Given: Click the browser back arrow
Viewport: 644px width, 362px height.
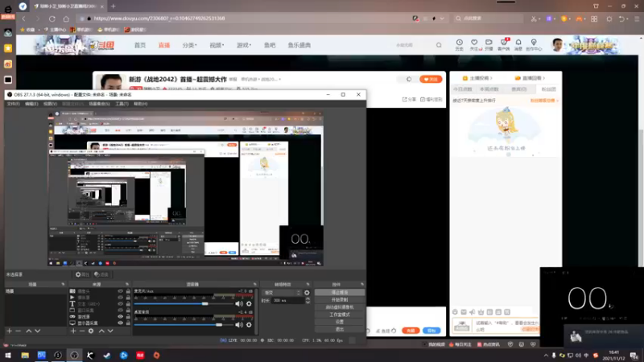Looking at the screenshot, I should coord(24,19).
